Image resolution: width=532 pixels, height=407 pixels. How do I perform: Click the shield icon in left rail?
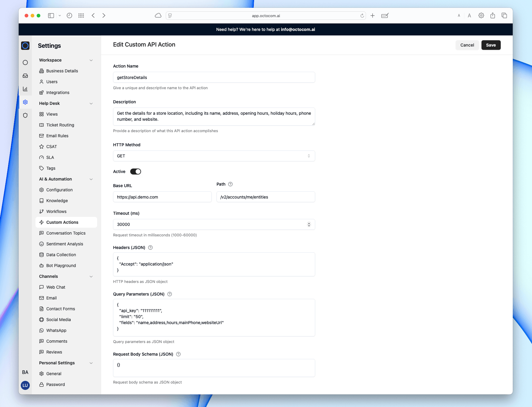point(25,115)
